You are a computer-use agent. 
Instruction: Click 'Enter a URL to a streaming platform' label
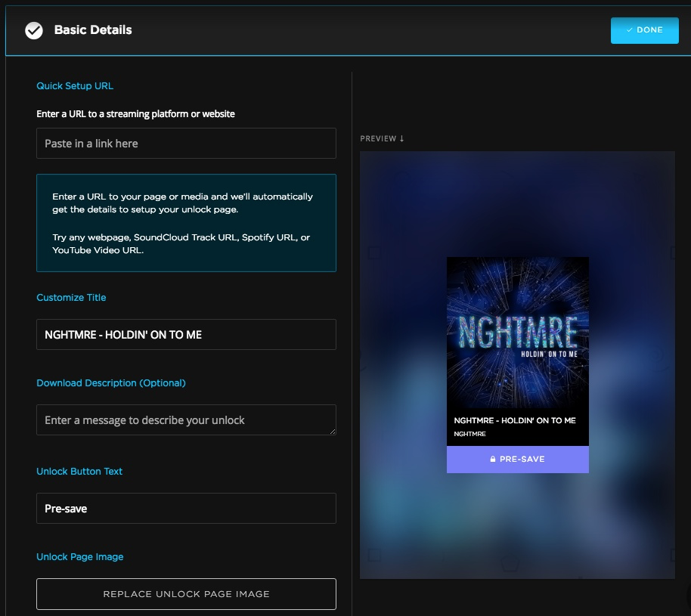click(x=136, y=113)
